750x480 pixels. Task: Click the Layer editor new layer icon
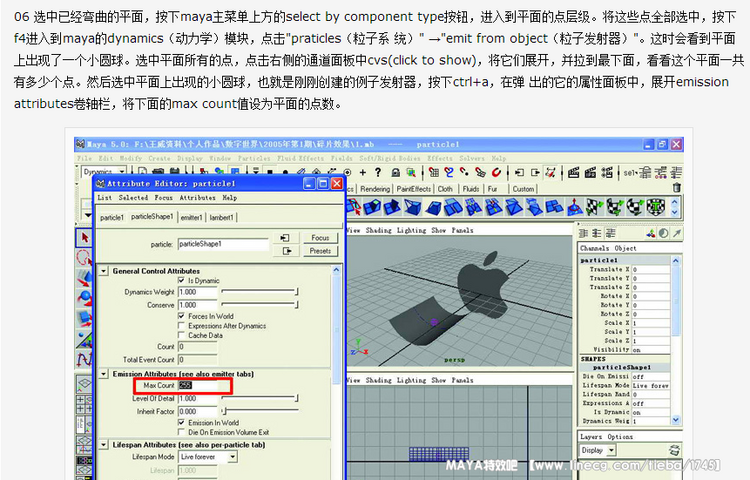(674, 450)
